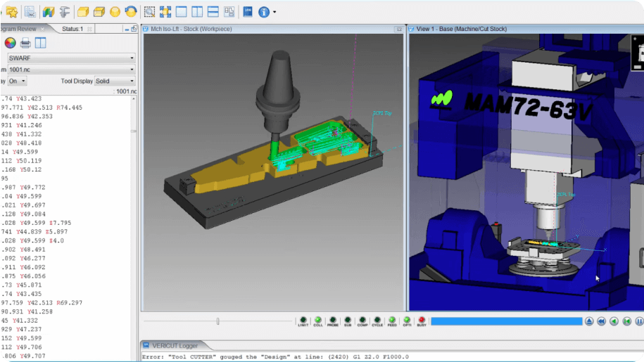Open the blue Log book icon

click(x=247, y=11)
